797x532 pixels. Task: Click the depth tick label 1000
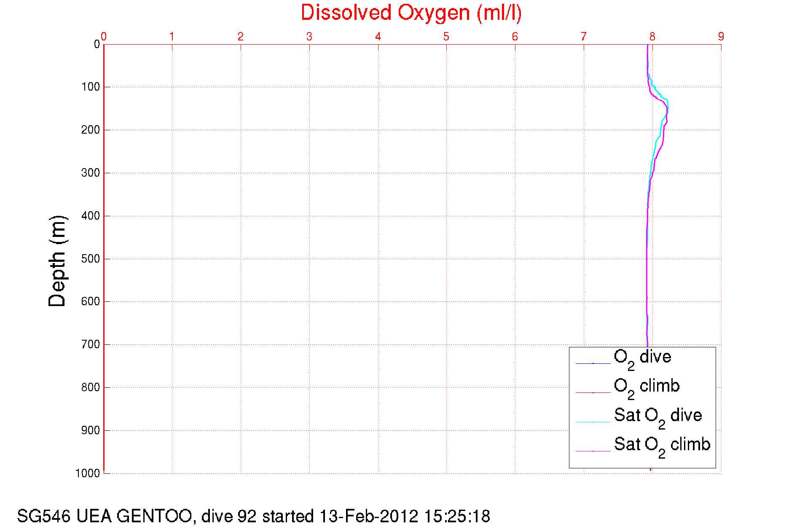pyautogui.click(x=88, y=473)
